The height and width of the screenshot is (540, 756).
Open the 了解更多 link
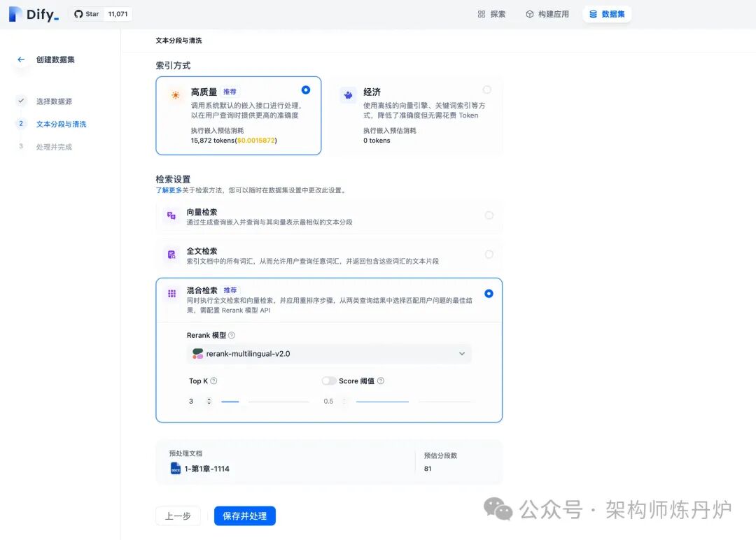(x=169, y=190)
